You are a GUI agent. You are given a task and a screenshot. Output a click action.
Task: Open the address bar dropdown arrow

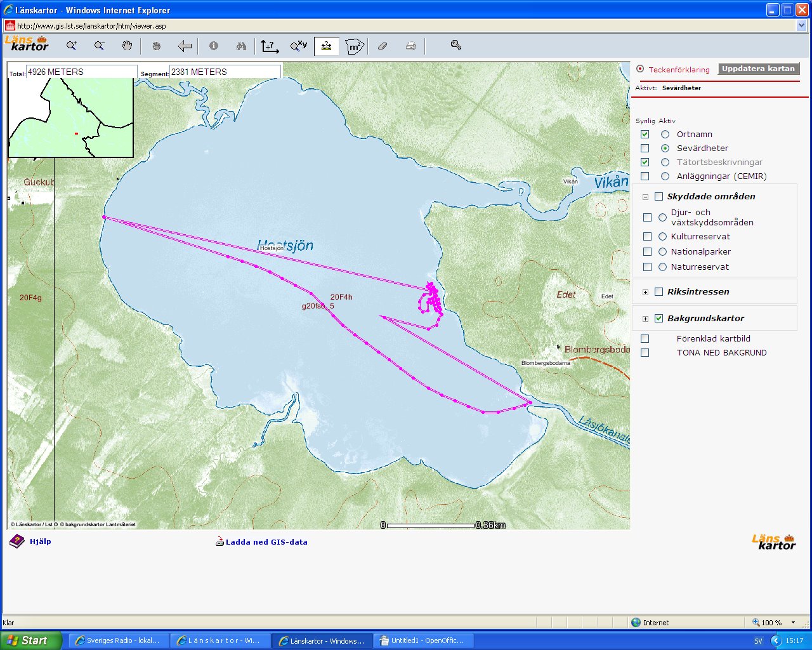[x=801, y=26]
